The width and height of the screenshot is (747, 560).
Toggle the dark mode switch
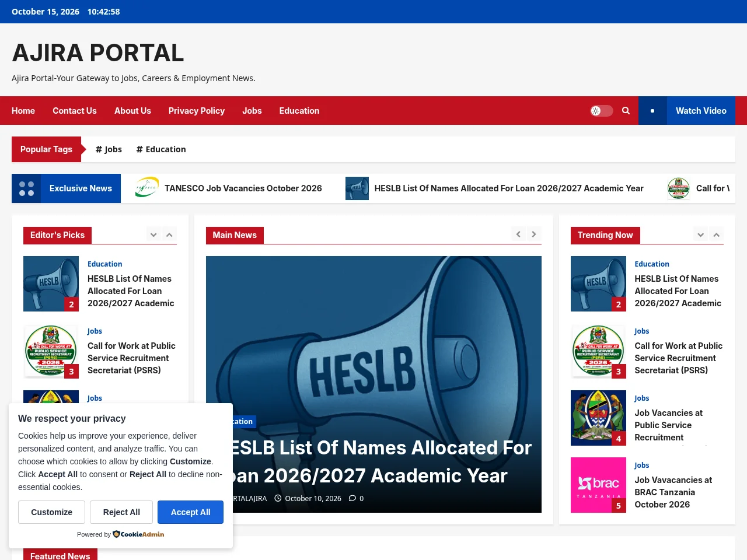602,111
